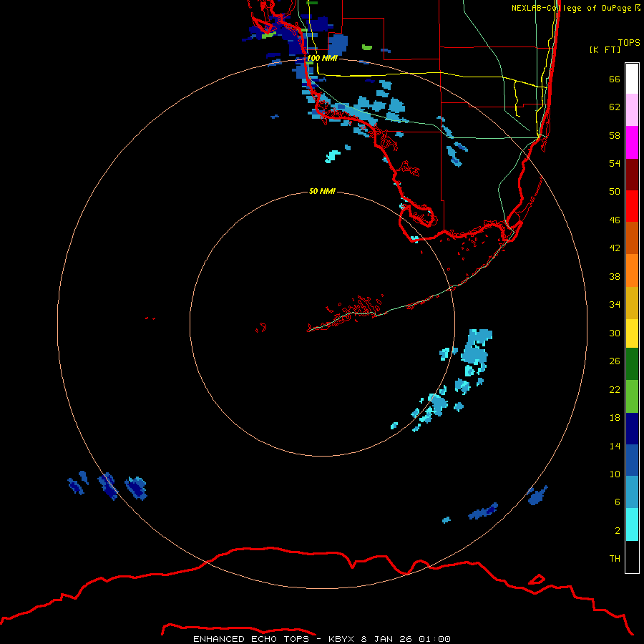Click the dark green legend swatch

[632, 364]
